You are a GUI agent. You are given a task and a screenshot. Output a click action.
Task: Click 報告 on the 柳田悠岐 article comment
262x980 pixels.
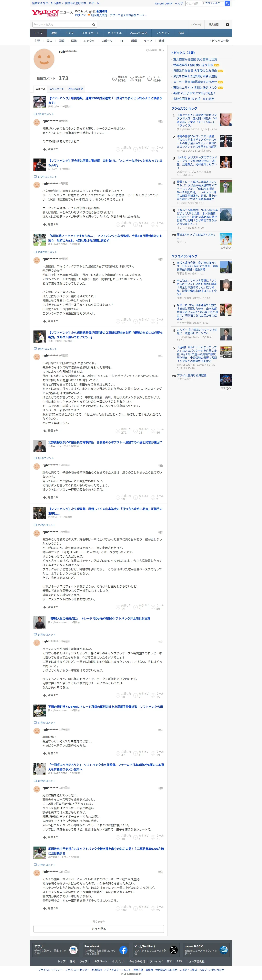tap(161, 121)
